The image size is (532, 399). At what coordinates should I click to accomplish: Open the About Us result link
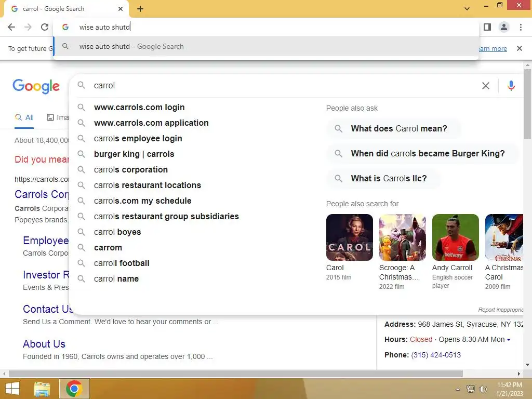44,344
